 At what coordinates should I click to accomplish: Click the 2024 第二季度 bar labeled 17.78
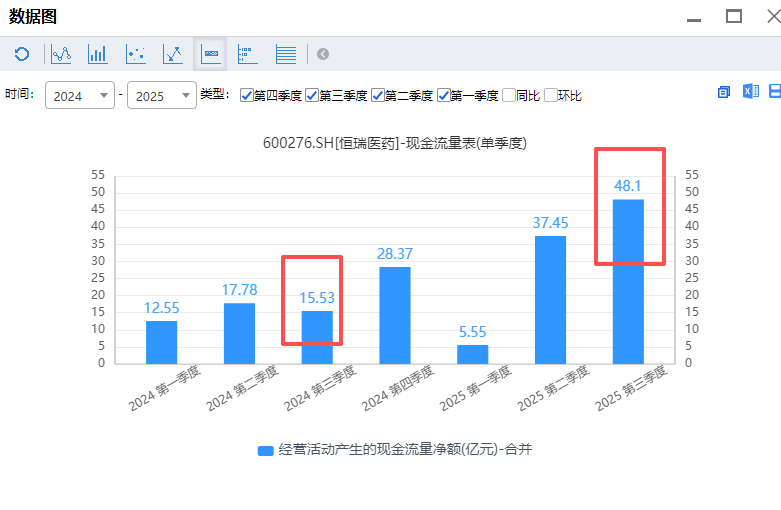point(239,334)
